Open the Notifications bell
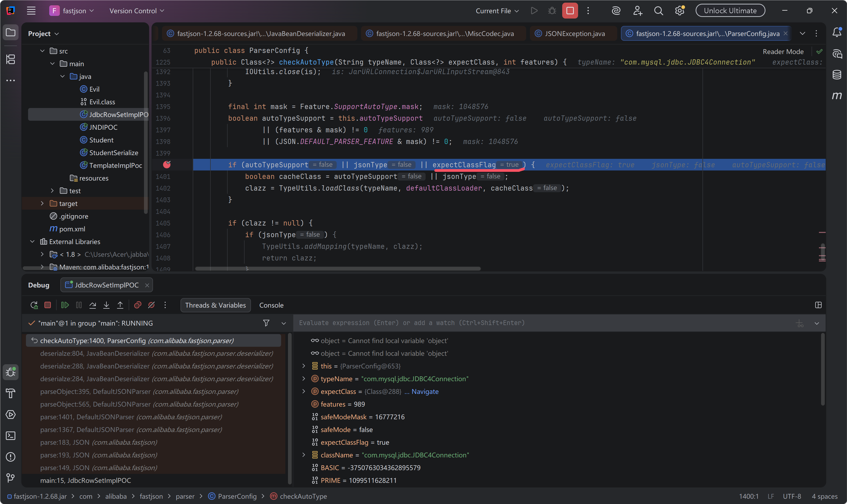The width and height of the screenshot is (847, 504). (837, 33)
